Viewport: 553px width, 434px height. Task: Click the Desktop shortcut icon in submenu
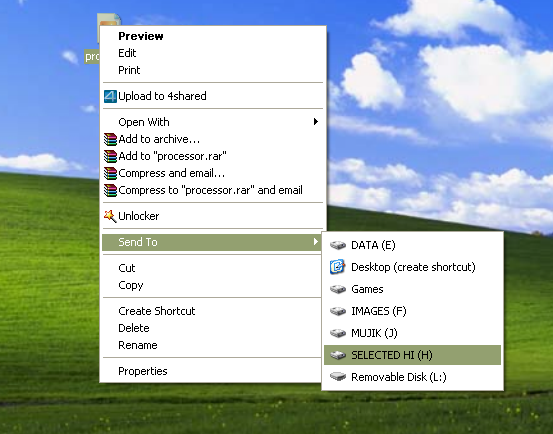pyautogui.click(x=338, y=267)
